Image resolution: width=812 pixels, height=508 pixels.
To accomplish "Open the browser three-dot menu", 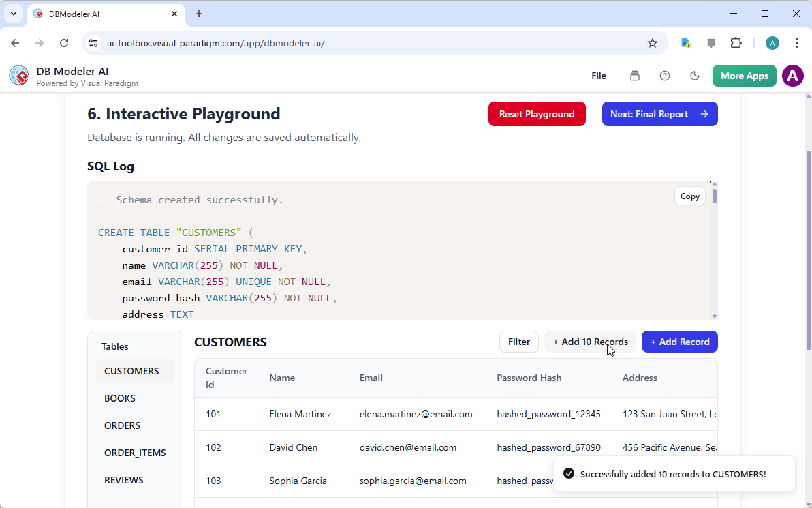I will click(797, 42).
